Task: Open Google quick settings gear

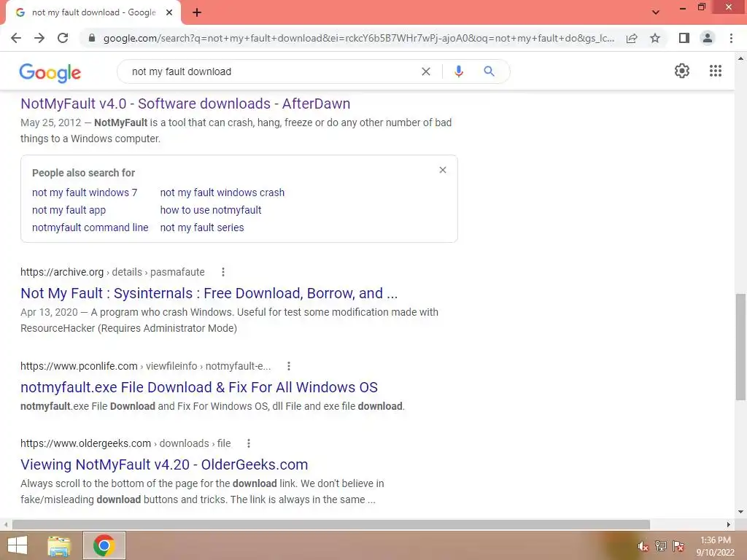Action: (682, 71)
